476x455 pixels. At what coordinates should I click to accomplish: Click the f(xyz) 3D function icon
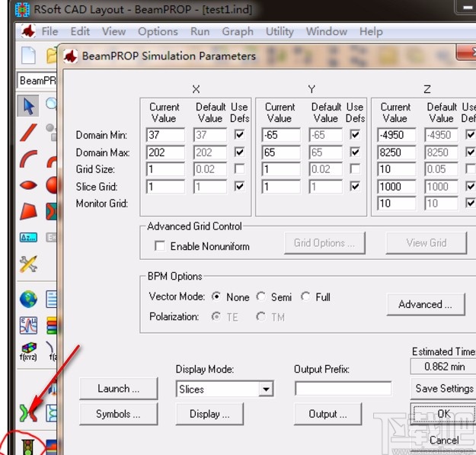(28, 351)
